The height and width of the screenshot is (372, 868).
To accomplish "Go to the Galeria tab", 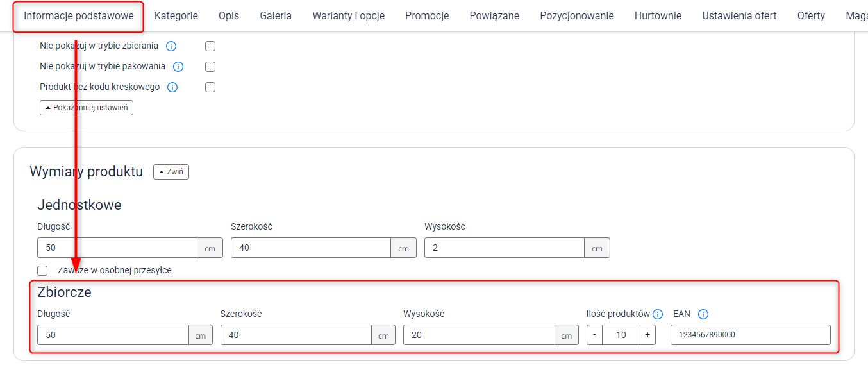I will pyautogui.click(x=276, y=16).
